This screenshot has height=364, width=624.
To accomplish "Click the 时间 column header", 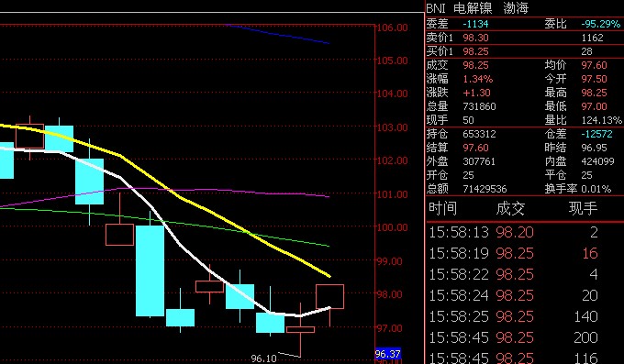I will [x=442, y=208].
